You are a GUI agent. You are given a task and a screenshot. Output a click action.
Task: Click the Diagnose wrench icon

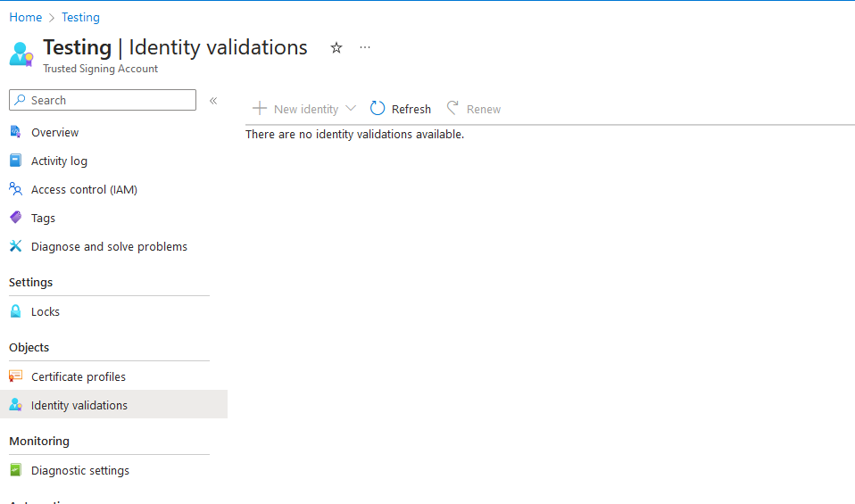coord(16,246)
